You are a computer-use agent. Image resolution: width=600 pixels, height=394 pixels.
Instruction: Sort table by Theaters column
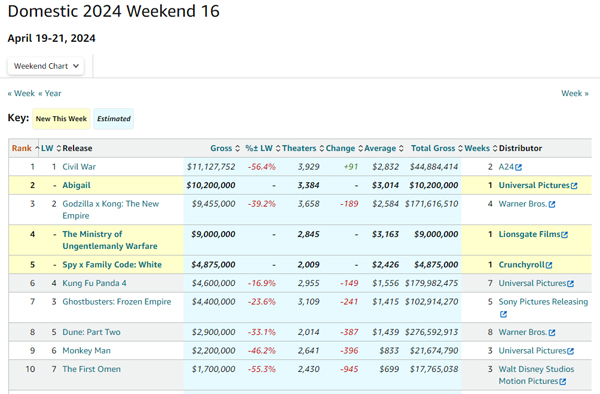tap(303, 148)
